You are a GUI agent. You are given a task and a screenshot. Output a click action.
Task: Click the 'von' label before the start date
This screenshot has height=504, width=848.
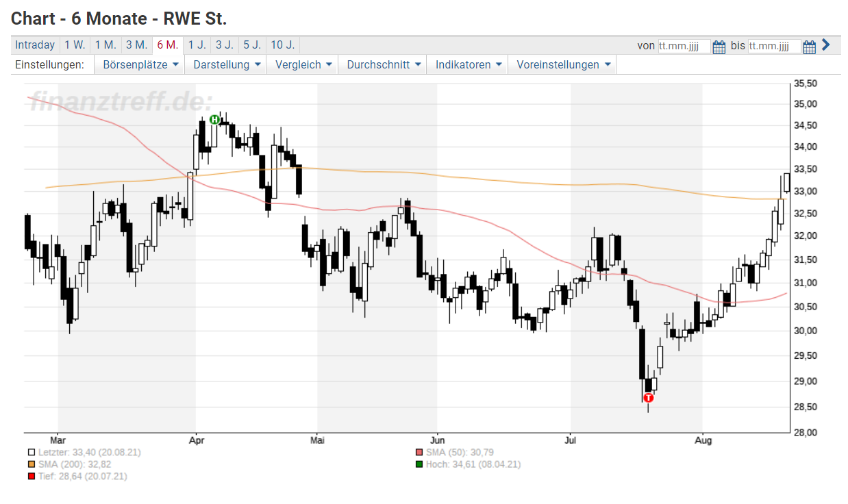click(x=646, y=46)
